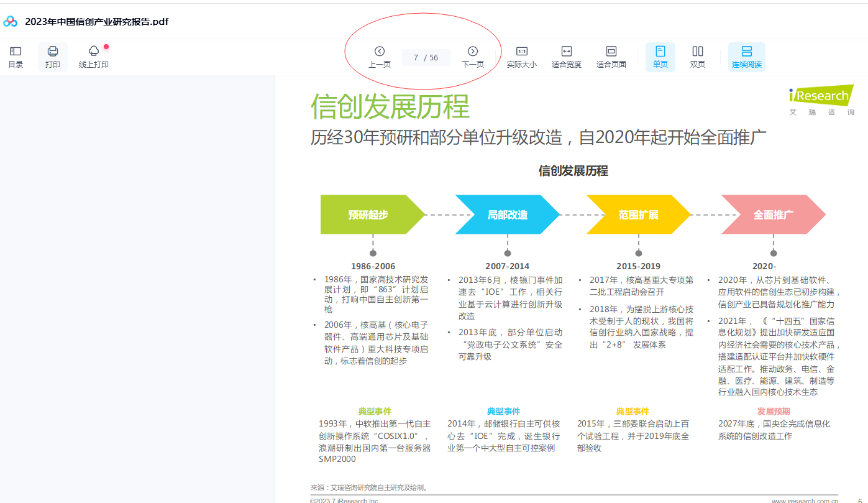Set zoom to 实际大小 actual size
Image resolution: width=868 pixels, height=503 pixels.
point(522,57)
